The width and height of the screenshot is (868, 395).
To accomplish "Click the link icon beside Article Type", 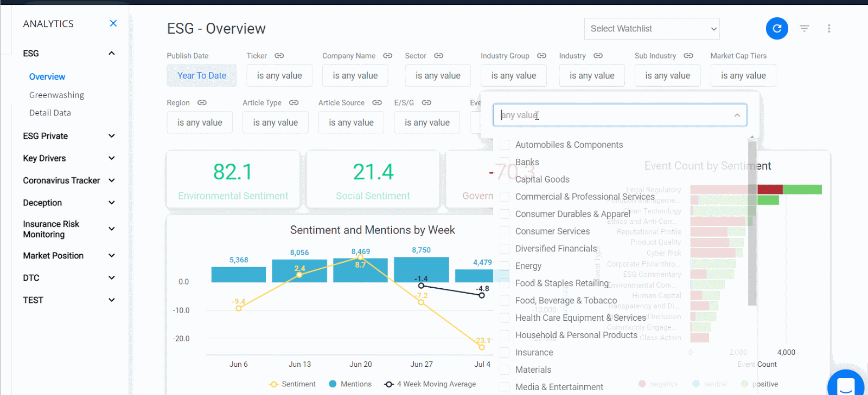I will 293,102.
